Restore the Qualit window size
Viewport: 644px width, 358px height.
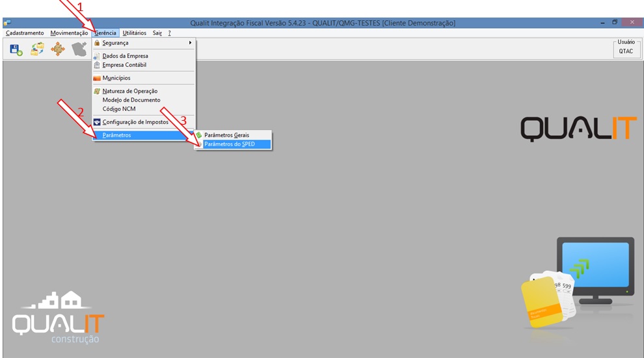click(615, 22)
